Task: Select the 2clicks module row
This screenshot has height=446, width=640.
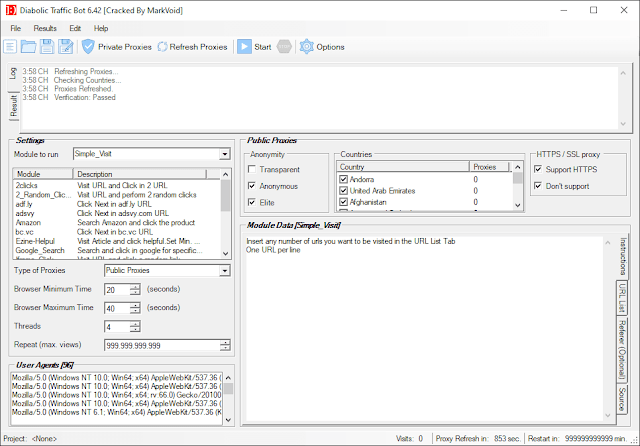Action: point(117,185)
